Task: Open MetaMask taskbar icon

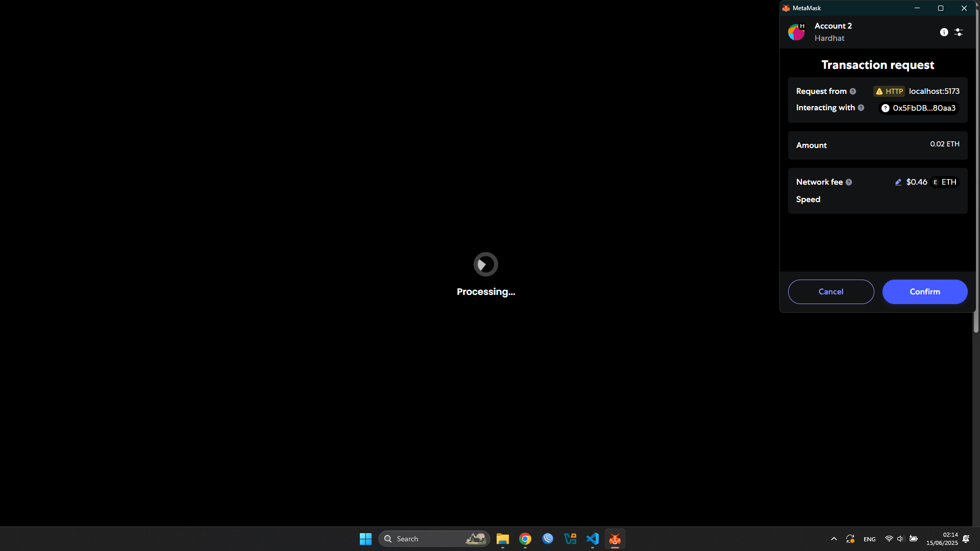Action: tap(615, 539)
